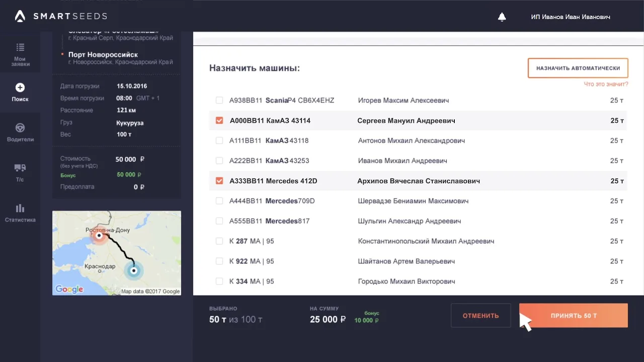Click the SmartSeeds logo icon

click(x=20, y=17)
